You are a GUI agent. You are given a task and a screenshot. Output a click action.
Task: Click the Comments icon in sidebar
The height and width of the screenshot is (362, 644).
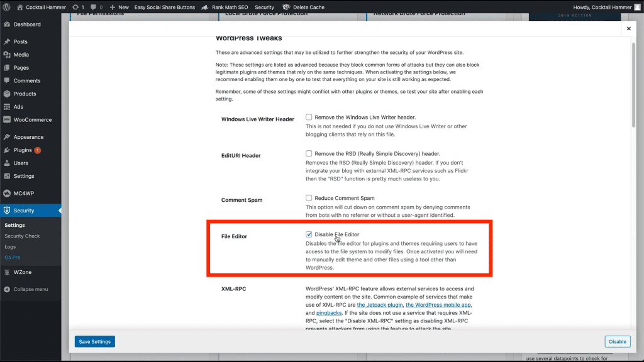(7, 80)
